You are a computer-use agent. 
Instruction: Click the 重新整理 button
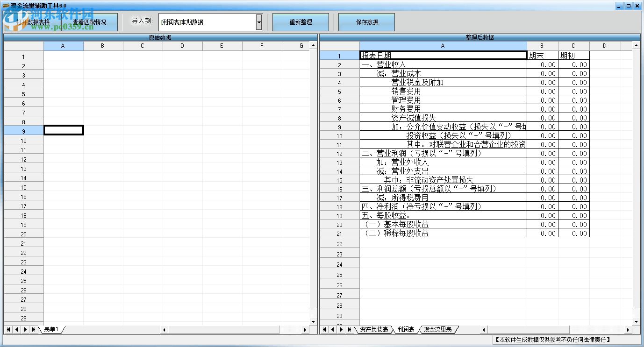click(x=301, y=22)
